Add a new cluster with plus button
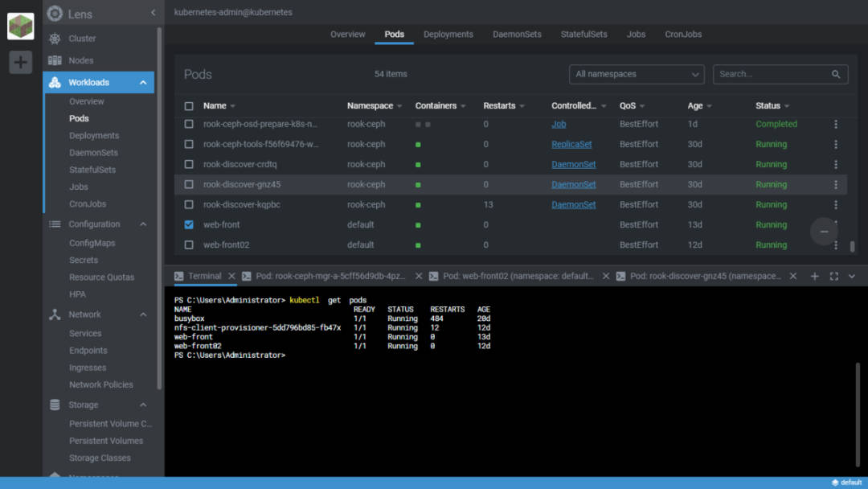868x489 pixels. click(20, 62)
